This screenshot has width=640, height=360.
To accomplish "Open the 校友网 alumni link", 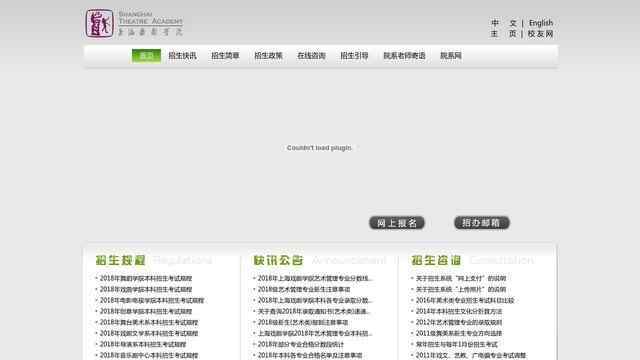I will click(540, 34).
